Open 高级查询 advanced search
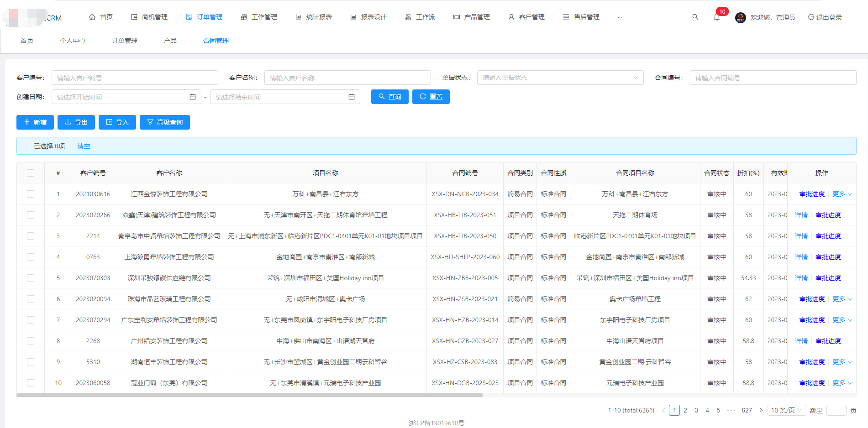This screenshot has height=428, width=868. pos(165,122)
